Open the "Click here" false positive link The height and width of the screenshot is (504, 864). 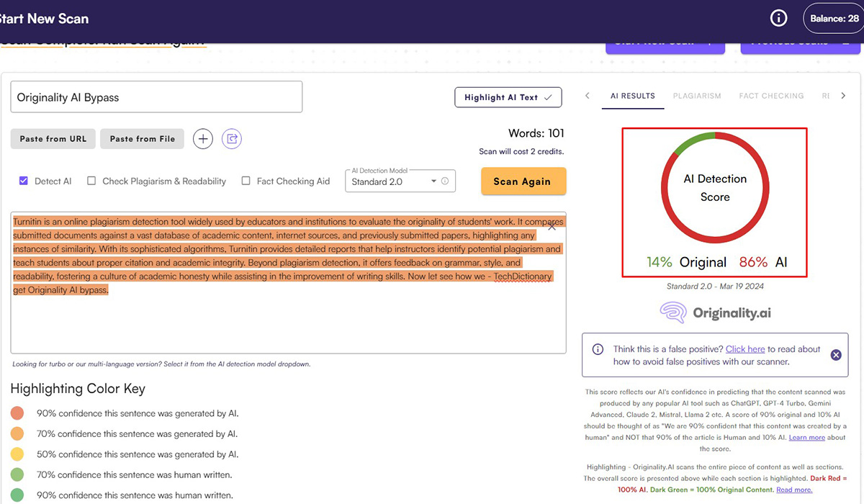pyautogui.click(x=744, y=349)
